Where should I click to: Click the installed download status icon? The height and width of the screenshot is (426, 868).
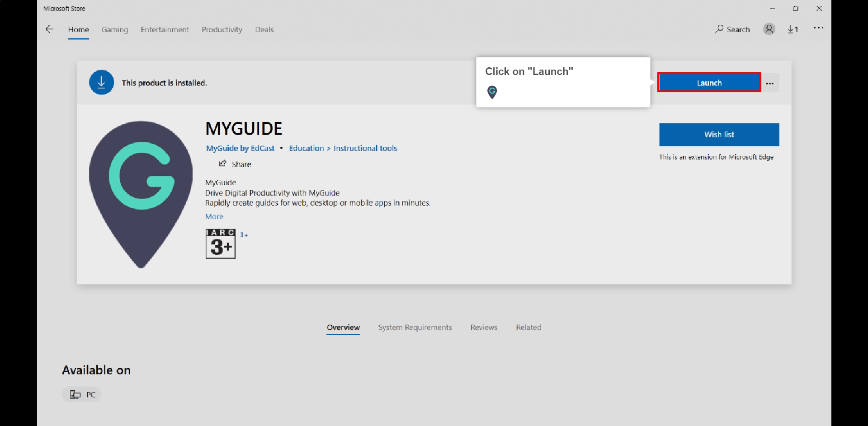coord(101,82)
